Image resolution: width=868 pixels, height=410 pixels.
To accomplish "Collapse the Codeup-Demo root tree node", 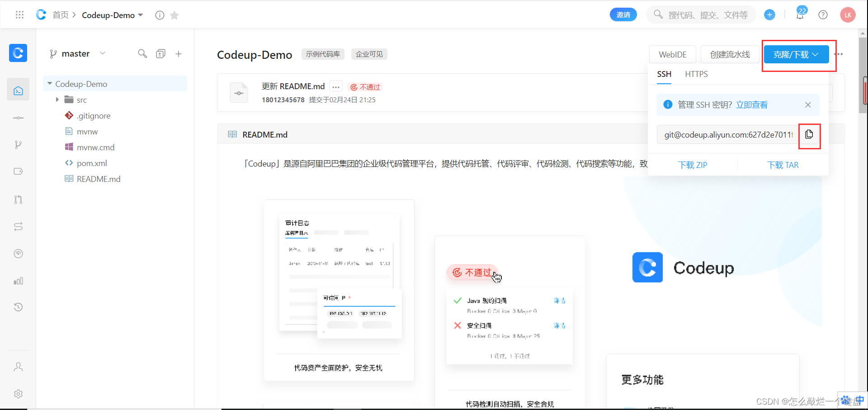I will point(50,84).
